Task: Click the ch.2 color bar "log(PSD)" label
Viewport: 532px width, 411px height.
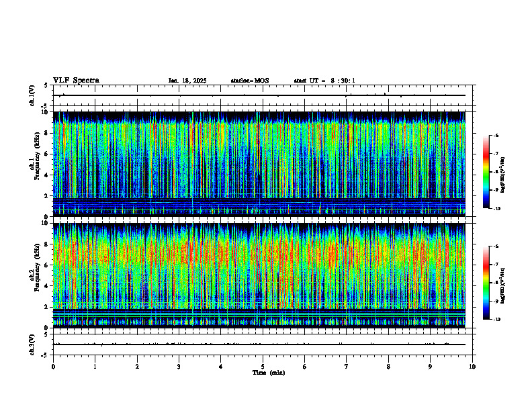Action: pyautogui.click(x=503, y=286)
